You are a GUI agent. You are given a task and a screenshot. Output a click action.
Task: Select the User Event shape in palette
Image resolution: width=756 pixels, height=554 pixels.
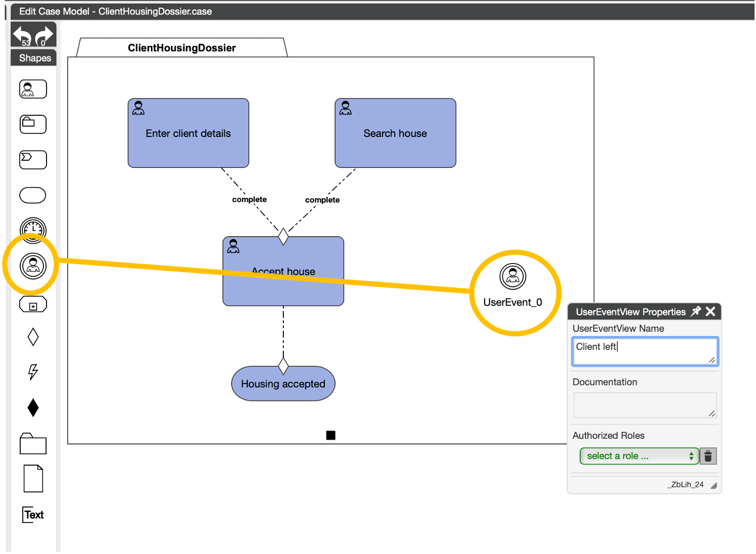[x=33, y=266]
